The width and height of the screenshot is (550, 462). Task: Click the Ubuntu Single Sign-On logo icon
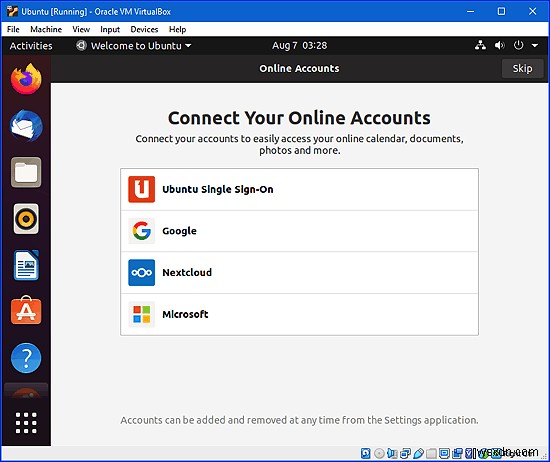[141, 189]
